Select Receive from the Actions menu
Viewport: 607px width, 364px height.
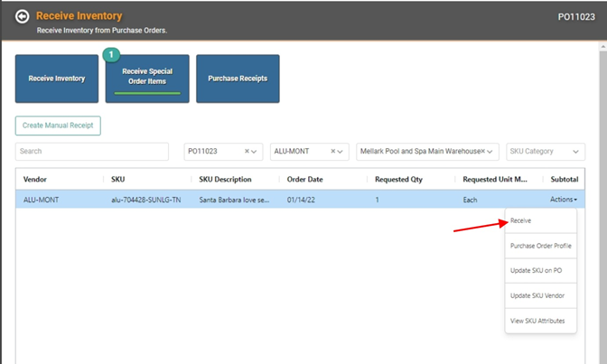[x=521, y=220]
